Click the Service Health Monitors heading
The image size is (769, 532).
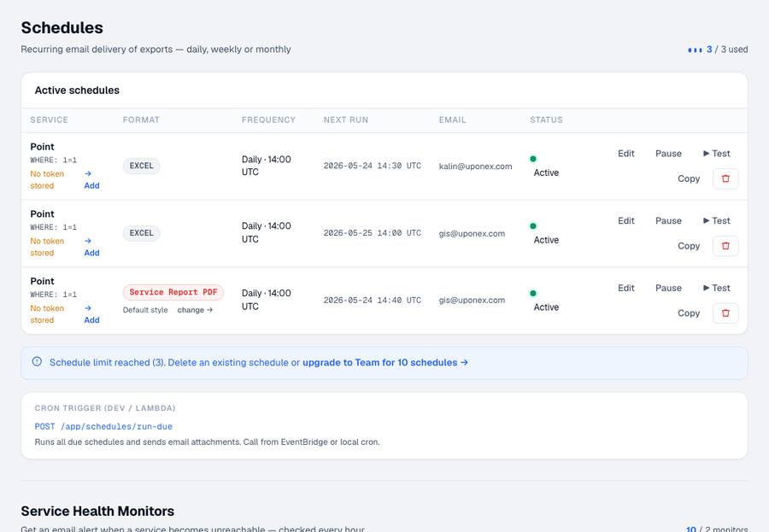click(x=97, y=511)
